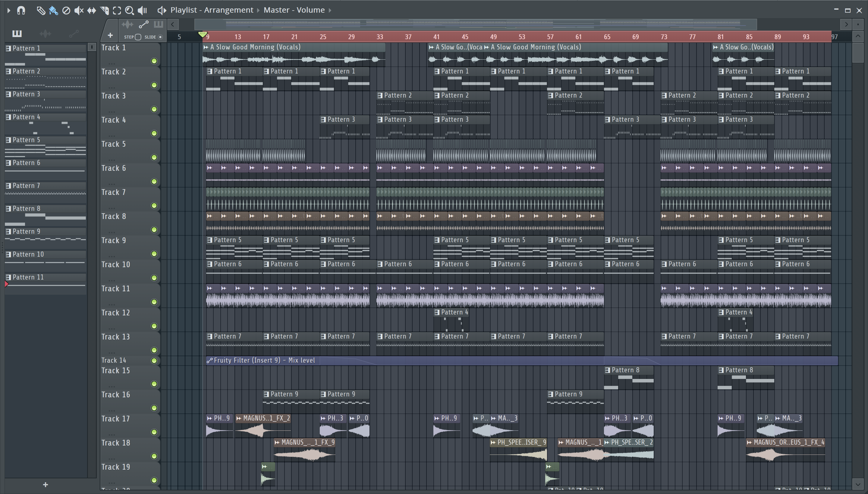Image resolution: width=868 pixels, height=494 pixels.
Task: Click the pattern icon next to Pattern 1 in picker
Action: [8, 48]
